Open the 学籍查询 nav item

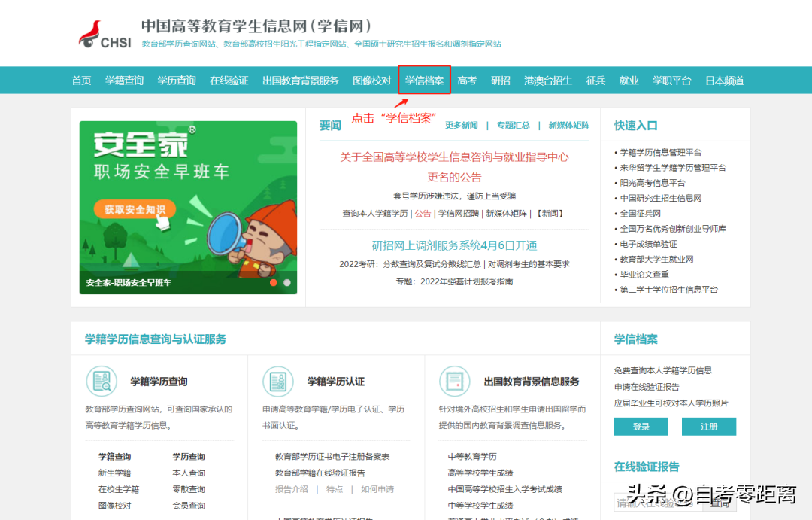124,81
